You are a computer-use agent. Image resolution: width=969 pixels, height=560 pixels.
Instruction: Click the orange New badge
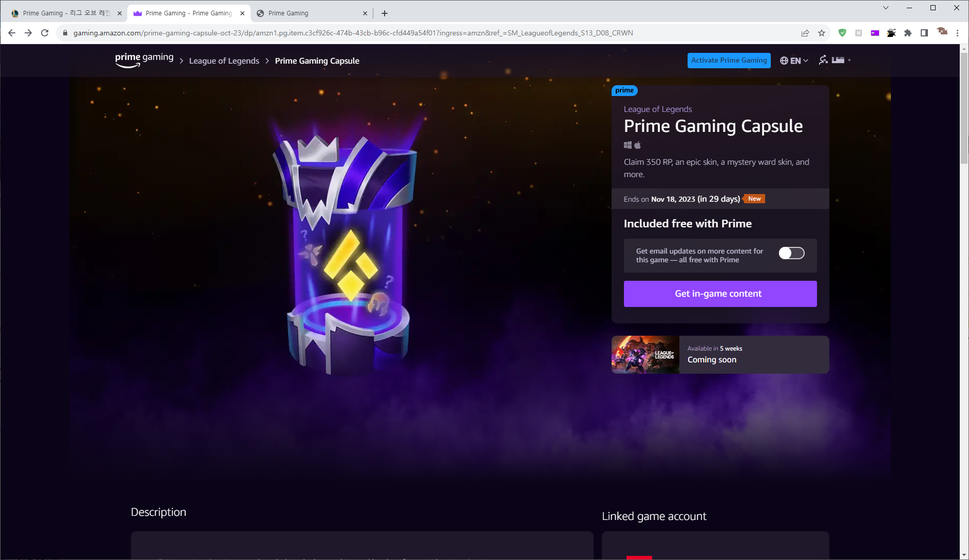(x=754, y=199)
